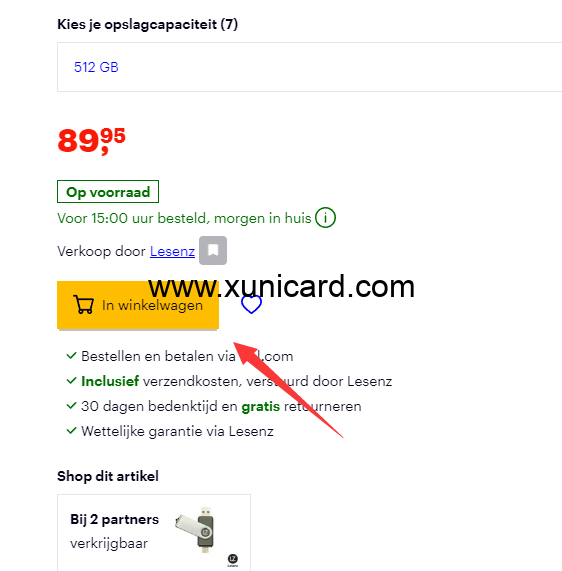Click the Shop dit artikel heading
Viewport: 562px width, 571px height.
click(108, 476)
